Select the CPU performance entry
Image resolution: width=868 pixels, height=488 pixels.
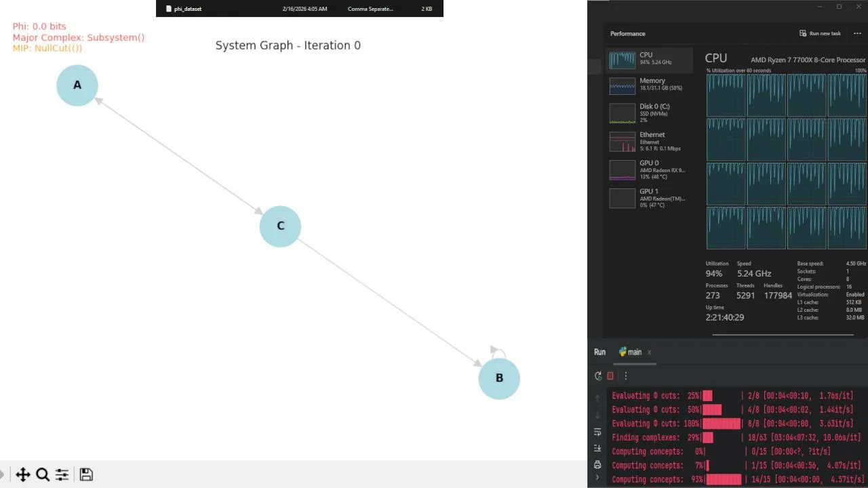[x=650, y=60]
